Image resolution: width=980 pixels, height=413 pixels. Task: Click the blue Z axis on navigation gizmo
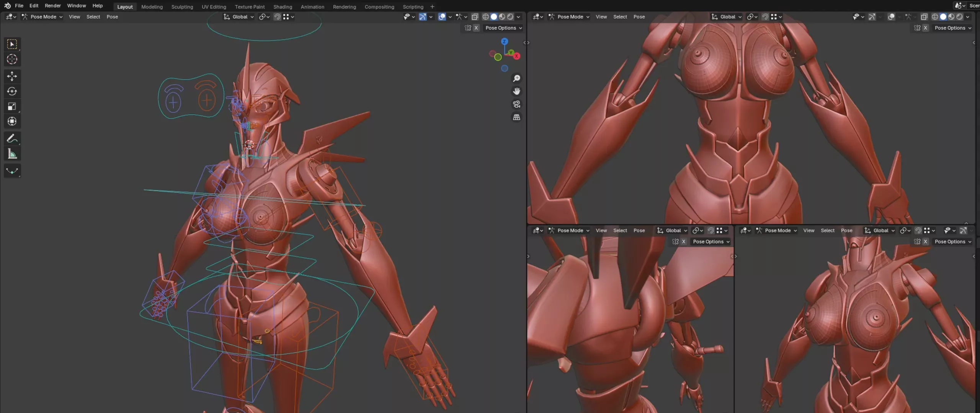pyautogui.click(x=505, y=41)
